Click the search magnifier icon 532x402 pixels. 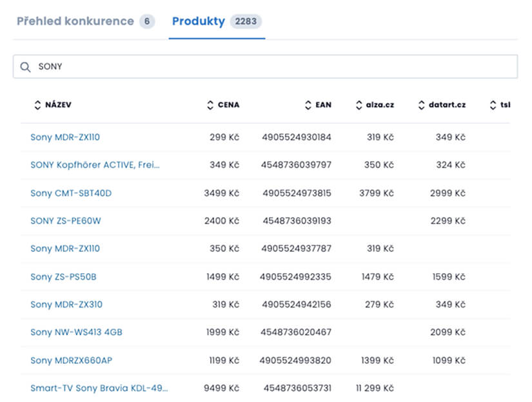(25, 67)
